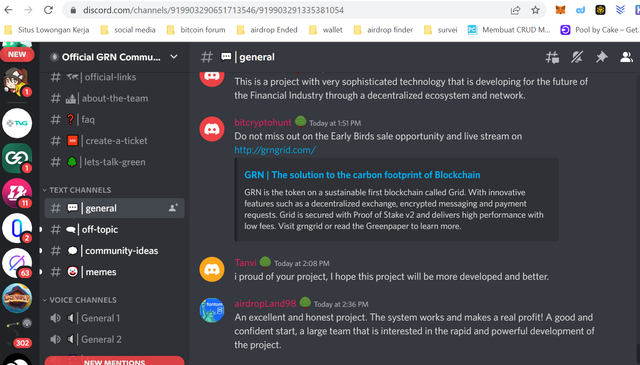This screenshot has width=640, height=365.
Task: Click the NEW unread pill on server bar
Action: (x=17, y=54)
